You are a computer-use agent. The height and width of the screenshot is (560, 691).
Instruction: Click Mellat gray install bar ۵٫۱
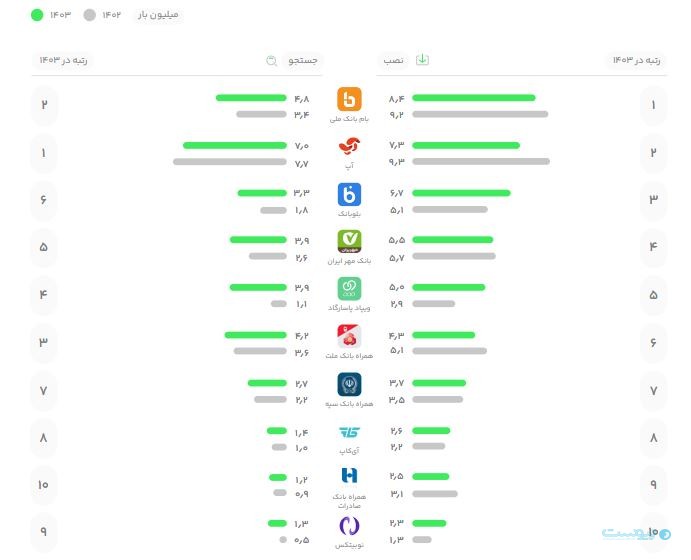pos(450,351)
